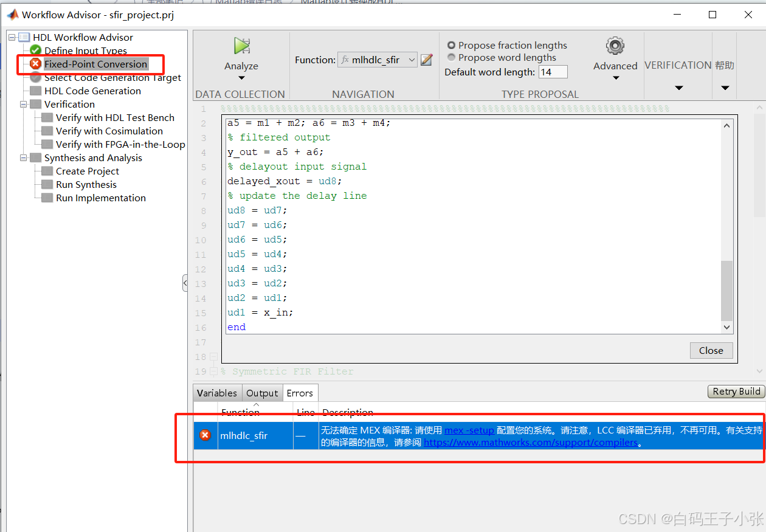
Task: Click the Retry Build button
Action: (736, 391)
